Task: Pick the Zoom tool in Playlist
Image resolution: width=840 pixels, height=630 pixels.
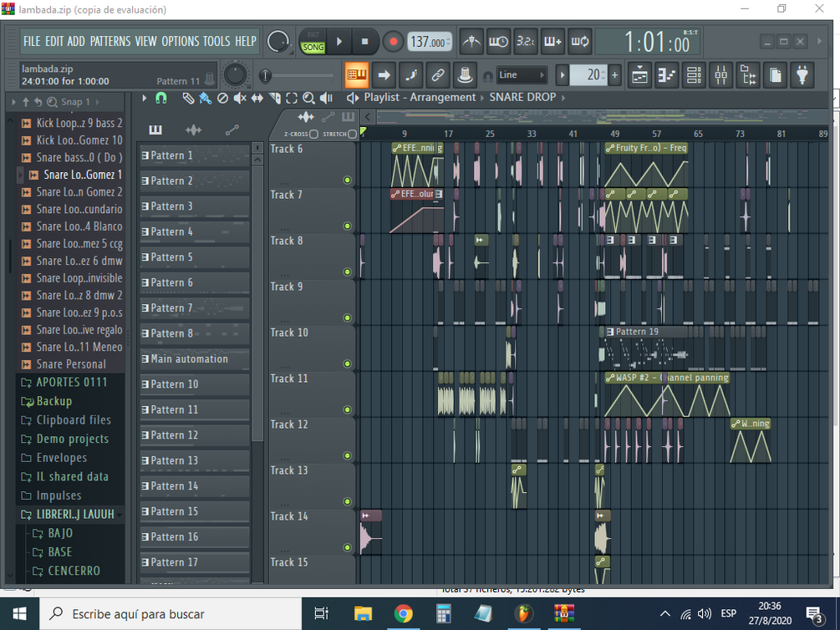Action: (x=308, y=98)
